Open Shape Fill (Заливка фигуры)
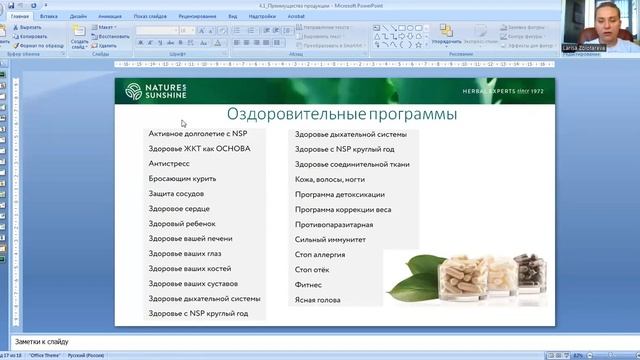The width and height of the screenshot is (640, 360). (522, 27)
